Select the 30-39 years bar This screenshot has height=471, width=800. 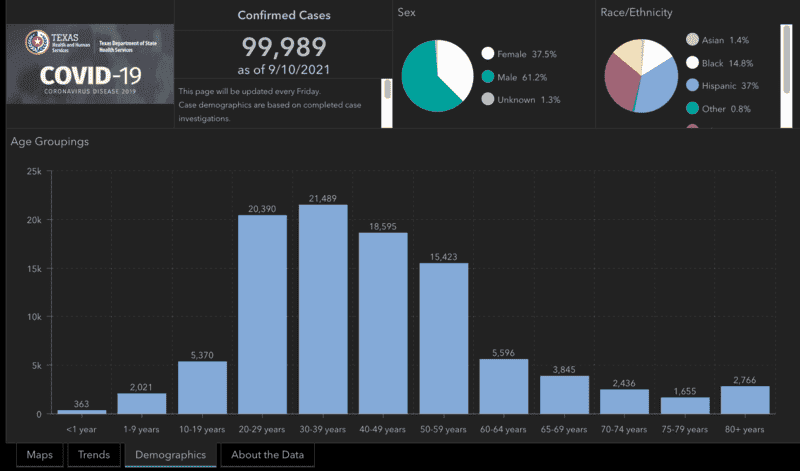(323, 309)
